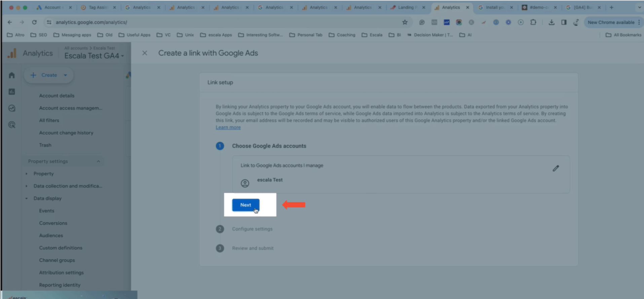Screen dimensions: 644x299
Task: Open Explore icon in left rail
Action: [x=12, y=108]
